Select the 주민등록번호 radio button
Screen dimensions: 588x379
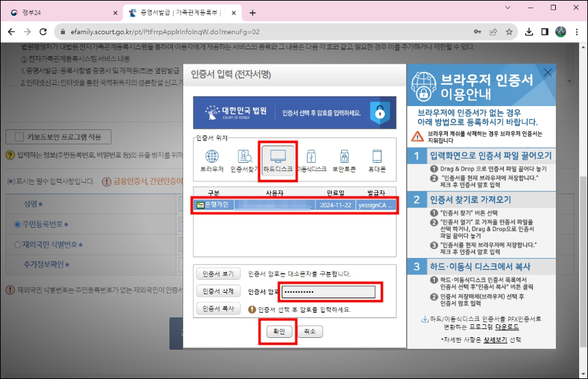click(x=17, y=224)
